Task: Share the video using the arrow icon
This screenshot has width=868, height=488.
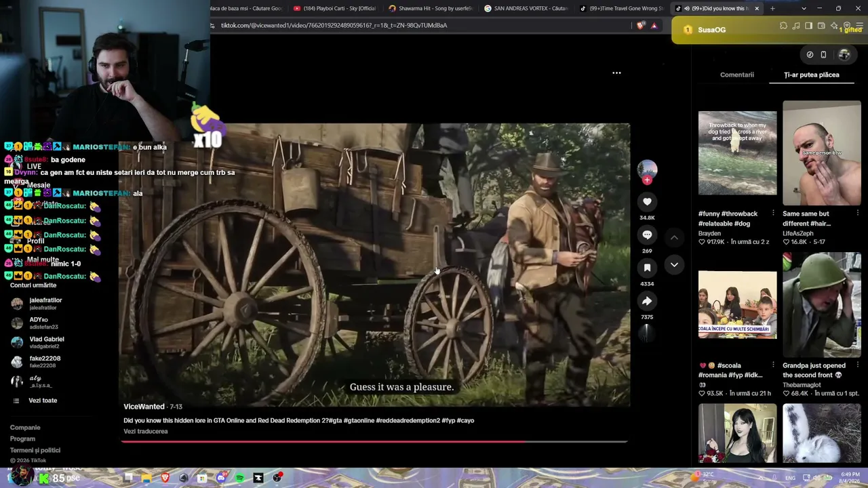Action: [647, 301]
